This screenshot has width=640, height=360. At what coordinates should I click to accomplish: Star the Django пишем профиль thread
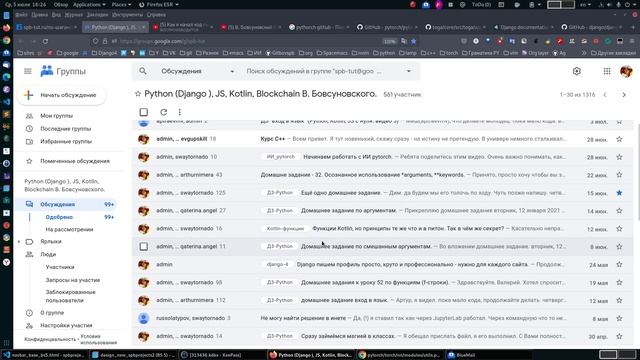619,264
